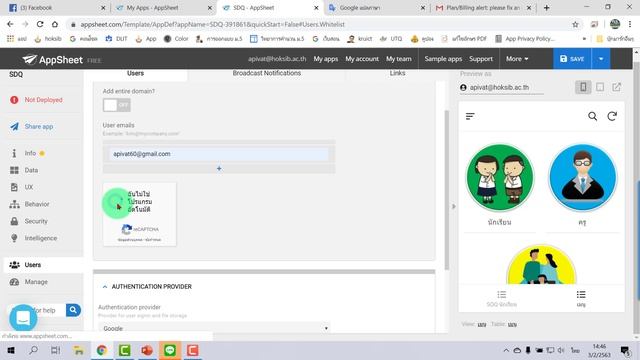The height and width of the screenshot is (360, 640).
Task: Open LINE app from the taskbar
Action: 170,350
